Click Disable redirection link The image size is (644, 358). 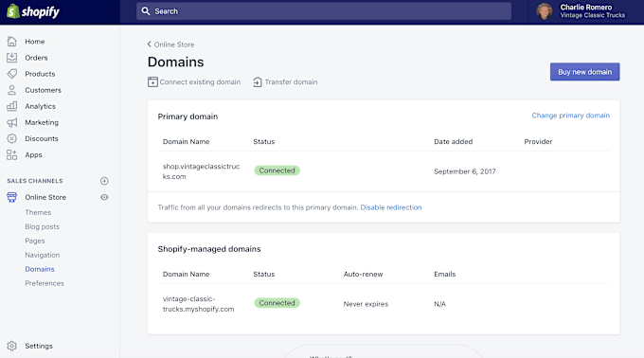391,207
